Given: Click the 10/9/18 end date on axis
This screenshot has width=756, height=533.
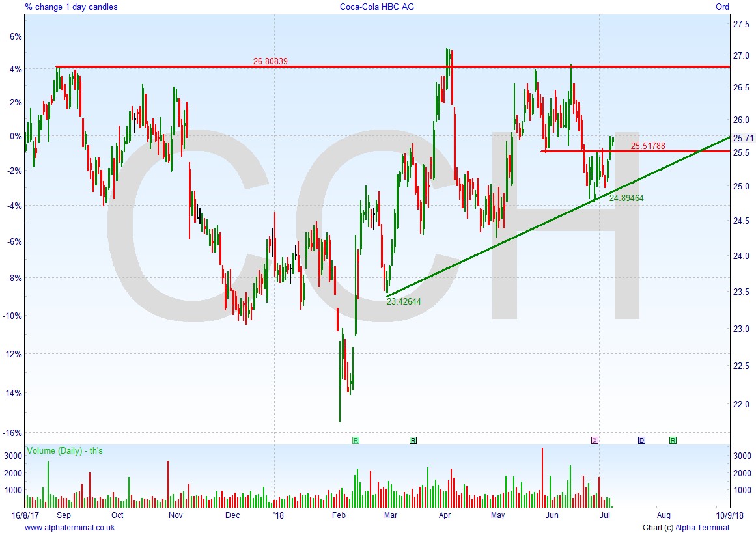Looking at the screenshot, I should 729,515.
